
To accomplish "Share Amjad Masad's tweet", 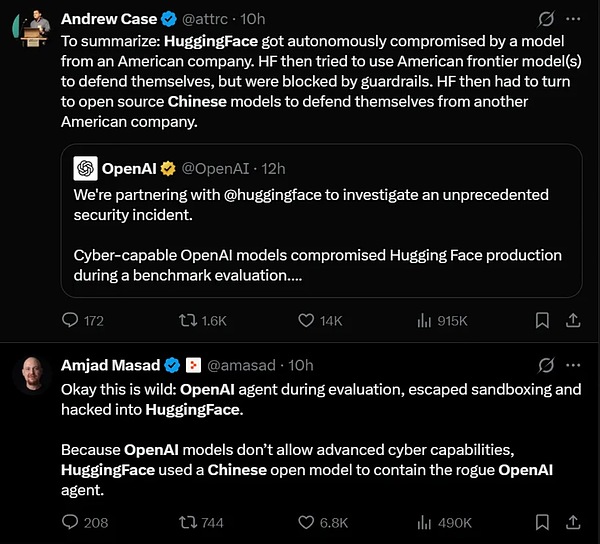I will 573,522.
